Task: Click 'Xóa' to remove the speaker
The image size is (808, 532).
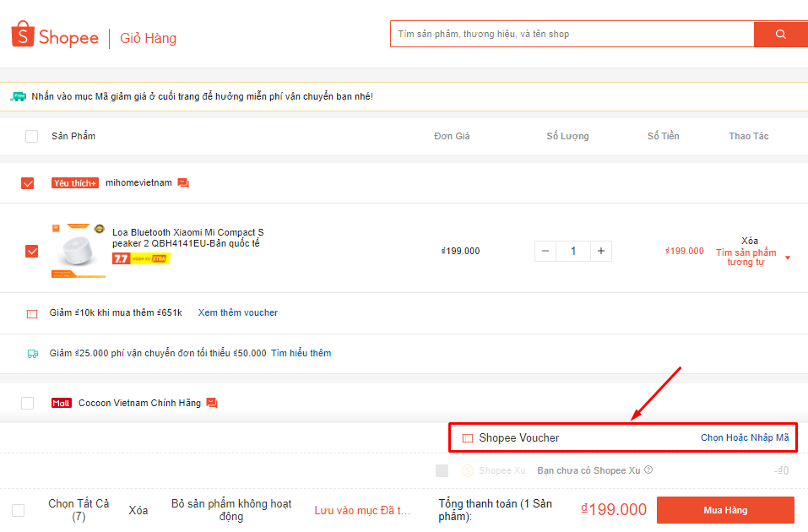Action: (749, 241)
